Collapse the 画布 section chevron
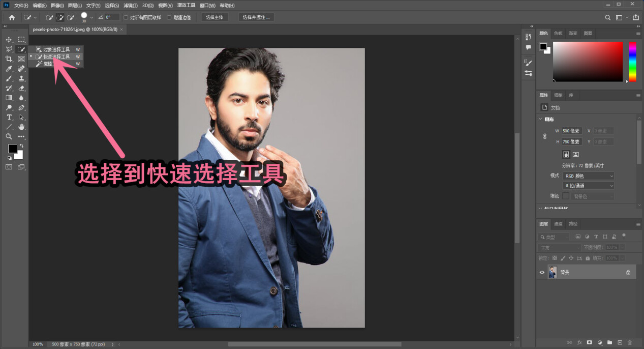Viewport: 644px width, 349px height. pos(540,120)
